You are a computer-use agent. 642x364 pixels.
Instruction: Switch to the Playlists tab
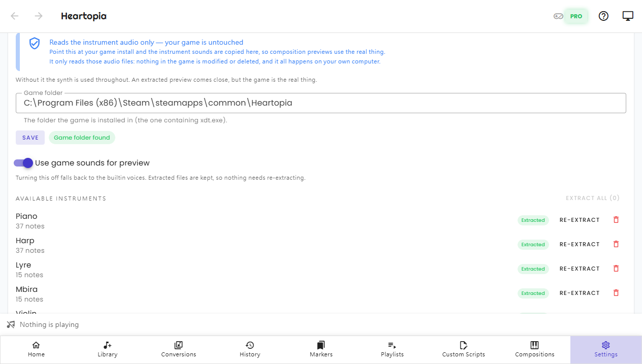click(392, 350)
